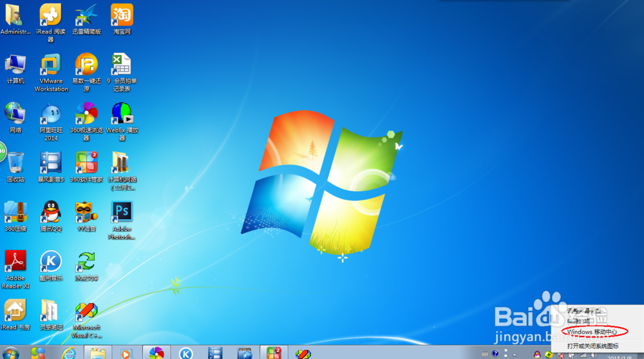Screen dimensions: 644x359
Task: Select the 360压缩 desktop icon
Action: [x=15, y=217]
